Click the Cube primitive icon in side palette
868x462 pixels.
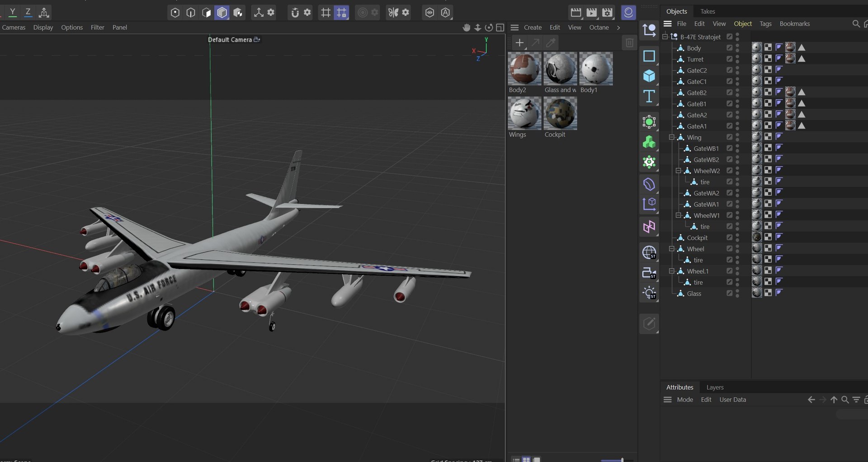(x=649, y=76)
